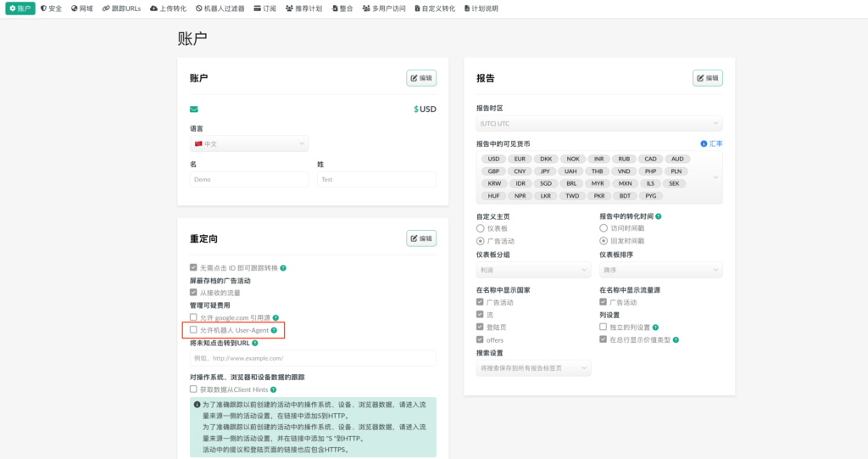Click 编辑 button in 账户 card

pos(421,78)
